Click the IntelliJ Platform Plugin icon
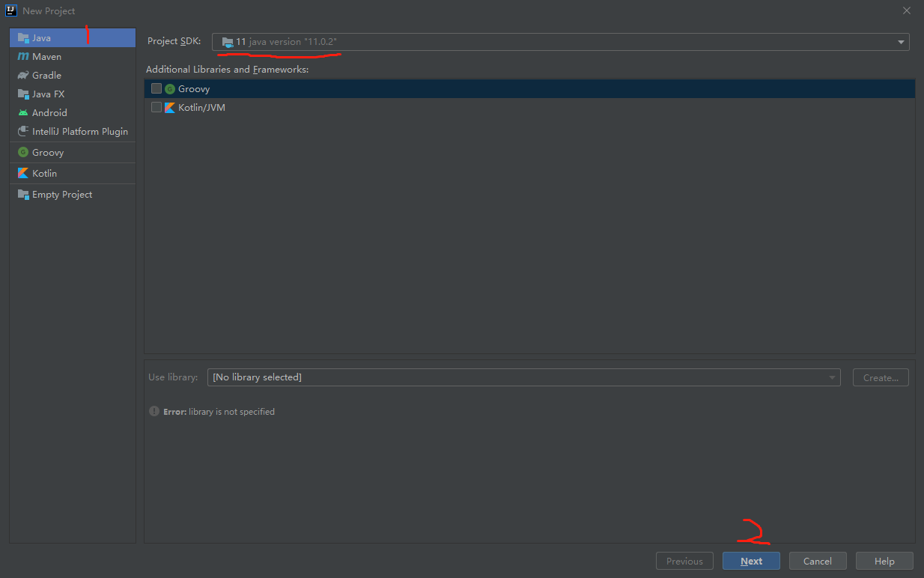Viewport: 924px width, 578px height. [x=23, y=131]
